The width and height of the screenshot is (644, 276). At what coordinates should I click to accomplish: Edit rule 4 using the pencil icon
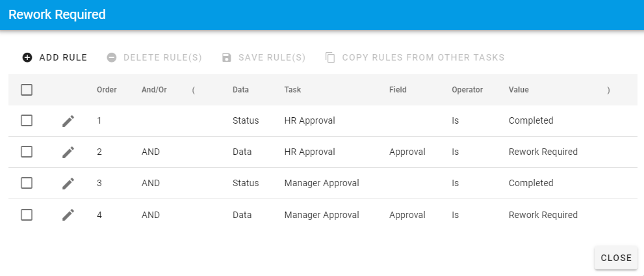tap(68, 215)
